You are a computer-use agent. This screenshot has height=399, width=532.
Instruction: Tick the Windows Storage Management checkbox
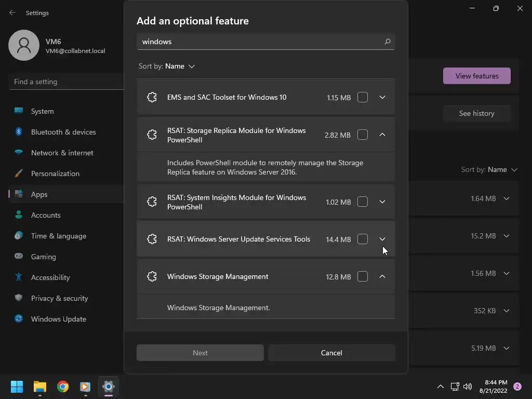click(363, 276)
